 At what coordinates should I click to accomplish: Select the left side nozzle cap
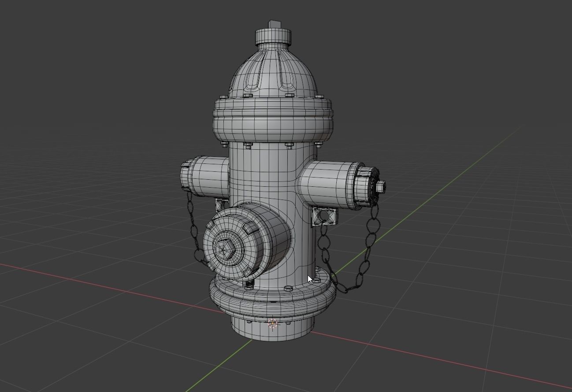(x=187, y=176)
